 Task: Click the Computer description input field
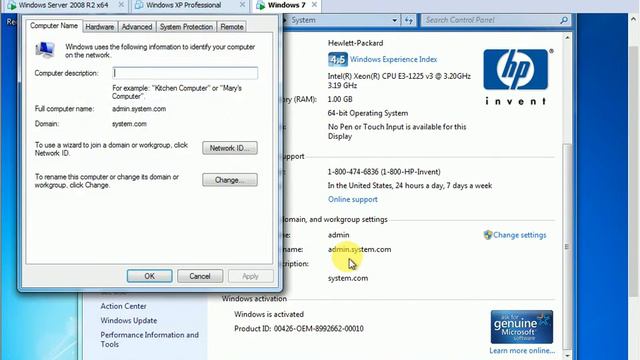185,73
